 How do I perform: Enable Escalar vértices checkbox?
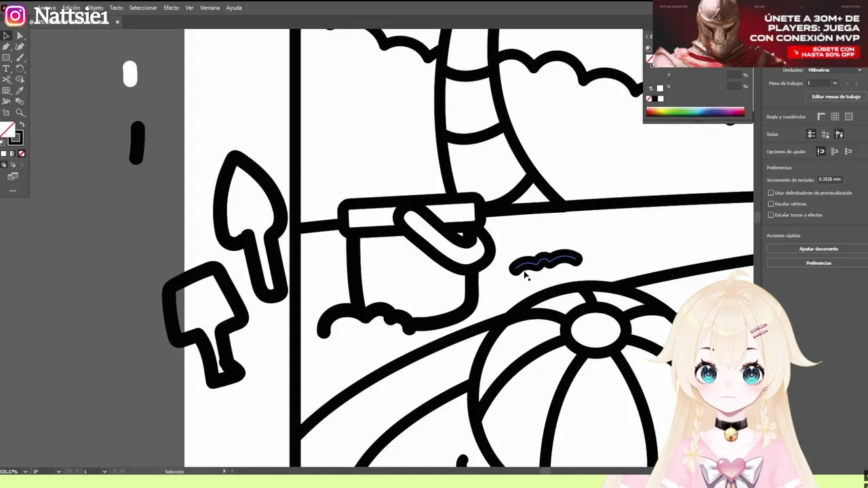coord(771,204)
